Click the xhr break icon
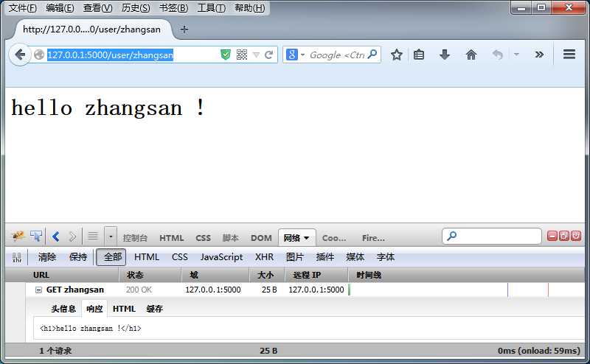This screenshot has height=364, width=590. click(17, 257)
